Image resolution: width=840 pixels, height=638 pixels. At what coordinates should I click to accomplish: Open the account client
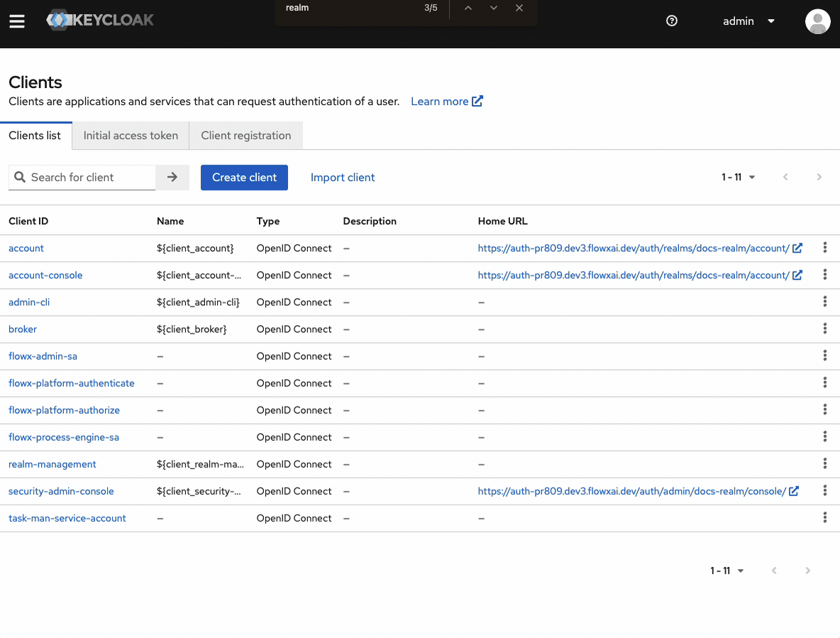tap(26, 248)
